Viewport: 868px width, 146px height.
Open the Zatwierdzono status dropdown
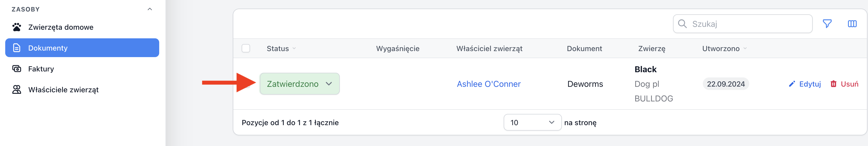click(x=300, y=84)
